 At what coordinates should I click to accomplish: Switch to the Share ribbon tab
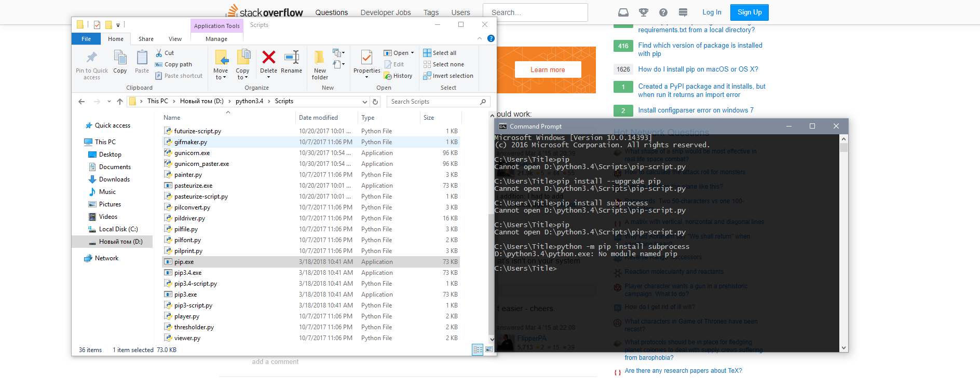point(146,39)
